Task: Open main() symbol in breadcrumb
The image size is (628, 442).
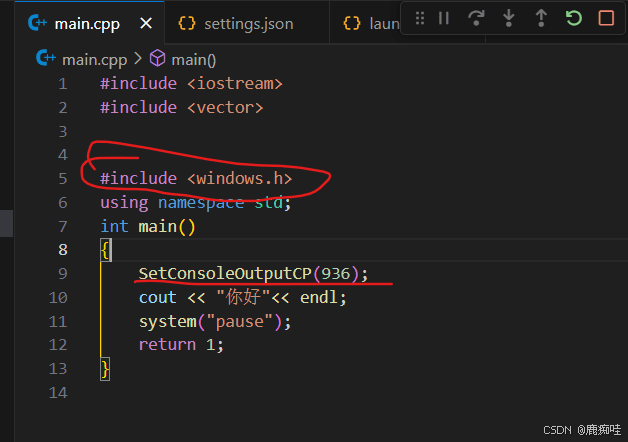Action: [x=194, y=60]
